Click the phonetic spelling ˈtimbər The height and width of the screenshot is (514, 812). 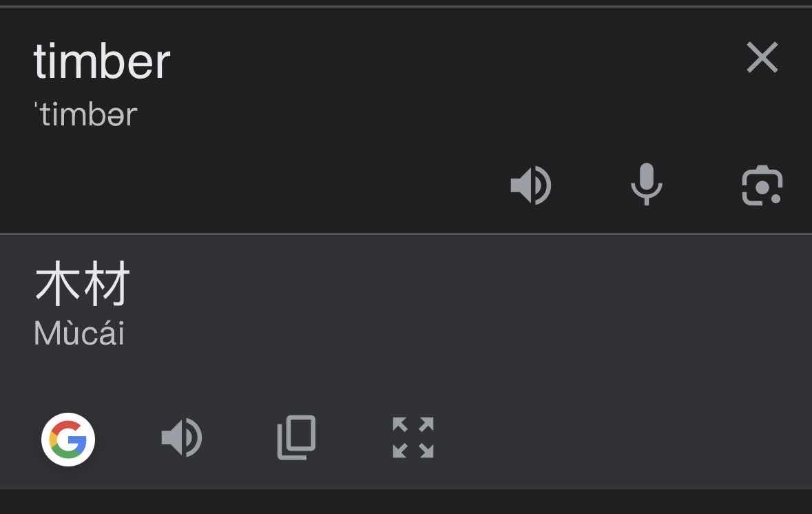tap(85, 114)
